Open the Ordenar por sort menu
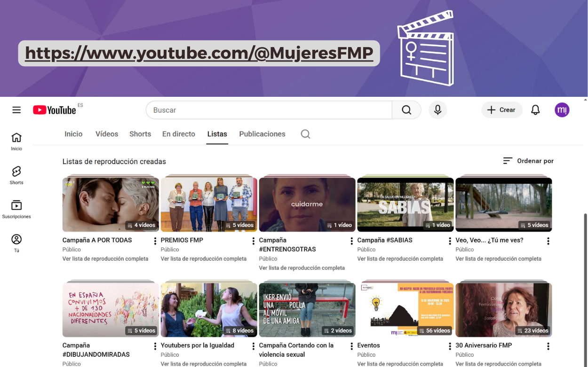Viewport: 588px width, 367px height. (528, 161)
